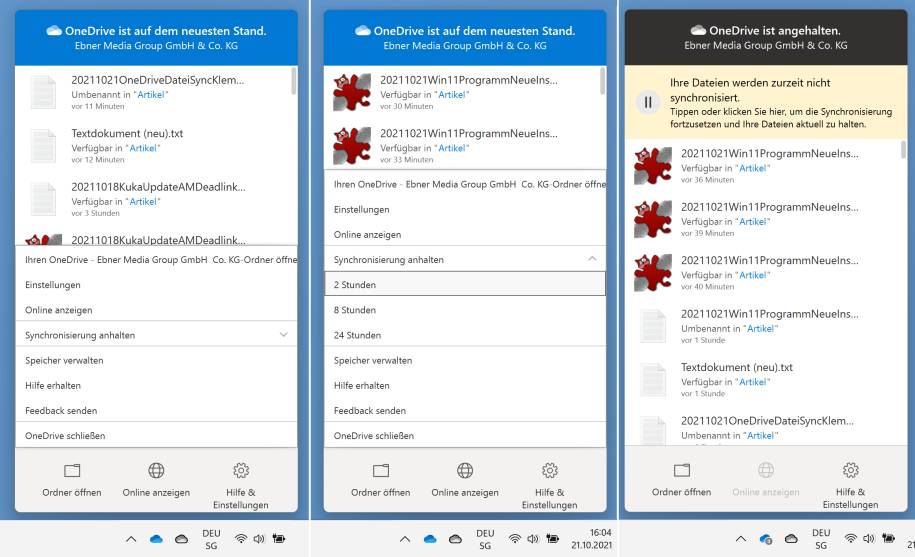The image size is (915, 557).
Task: Click the gear icon in the paused panel footer
Action: tap(850, 470)
